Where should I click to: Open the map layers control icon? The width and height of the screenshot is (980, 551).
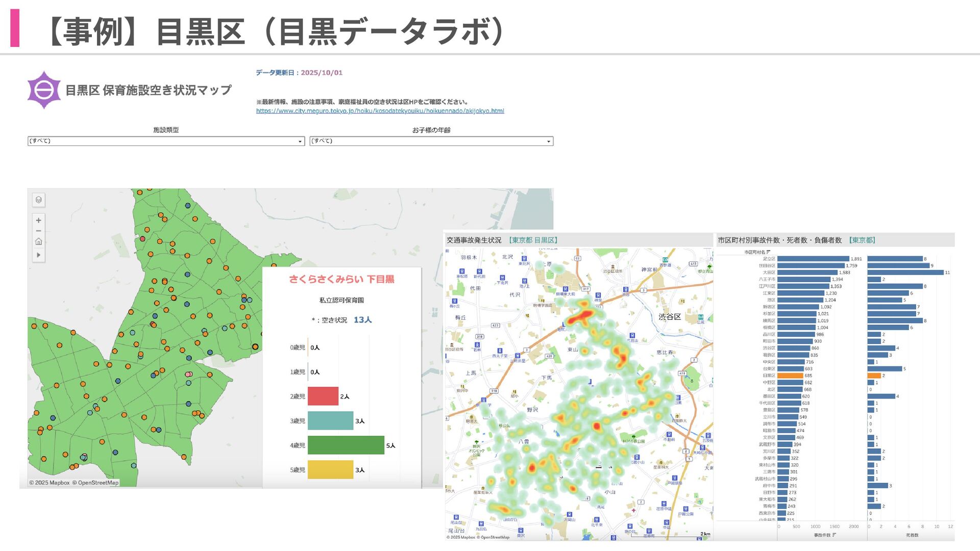click(x=38, y=200)
